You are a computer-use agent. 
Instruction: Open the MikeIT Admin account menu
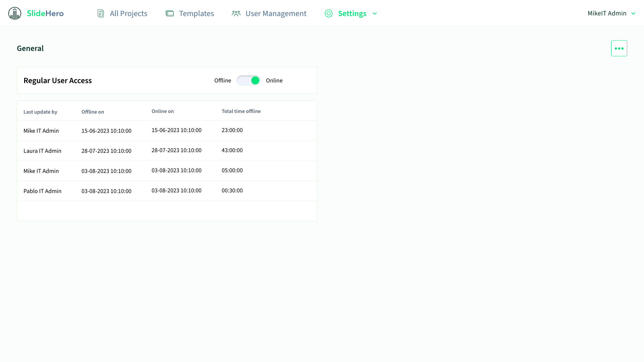[607, 13]
